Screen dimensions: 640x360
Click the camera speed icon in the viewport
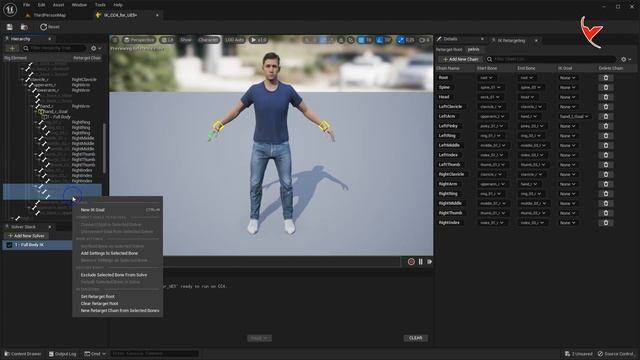pyautogui.click(x=424, y=40)
